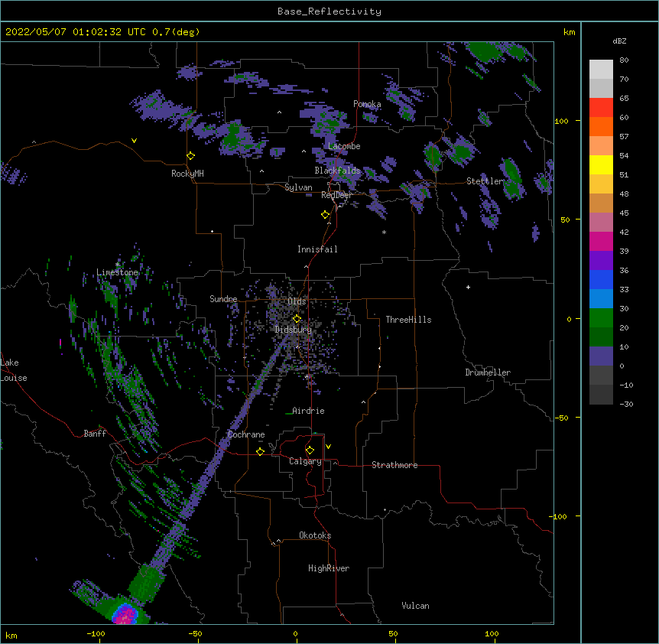Click the Innisfail label
The width and height of the screenshot is (659, 644).
click(317, 249)
